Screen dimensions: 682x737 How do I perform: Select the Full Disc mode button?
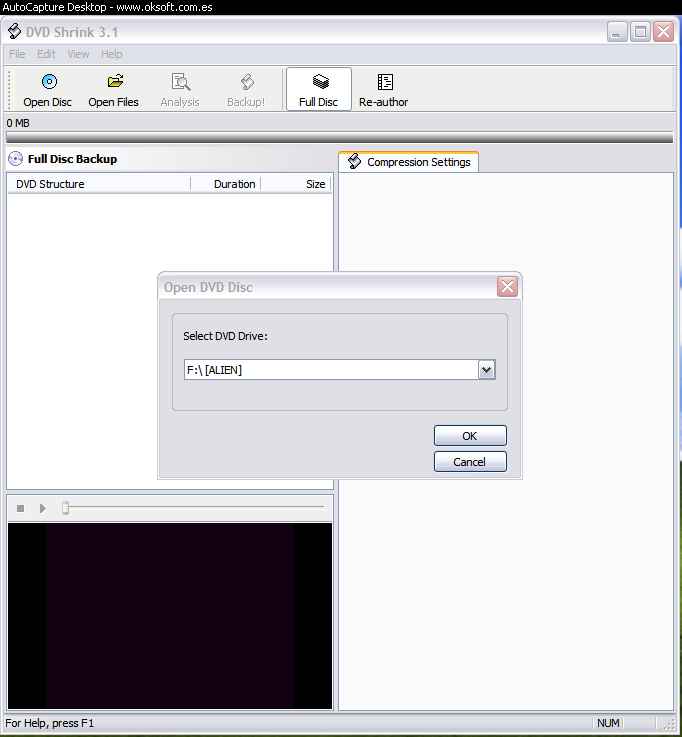coord(319,89)
